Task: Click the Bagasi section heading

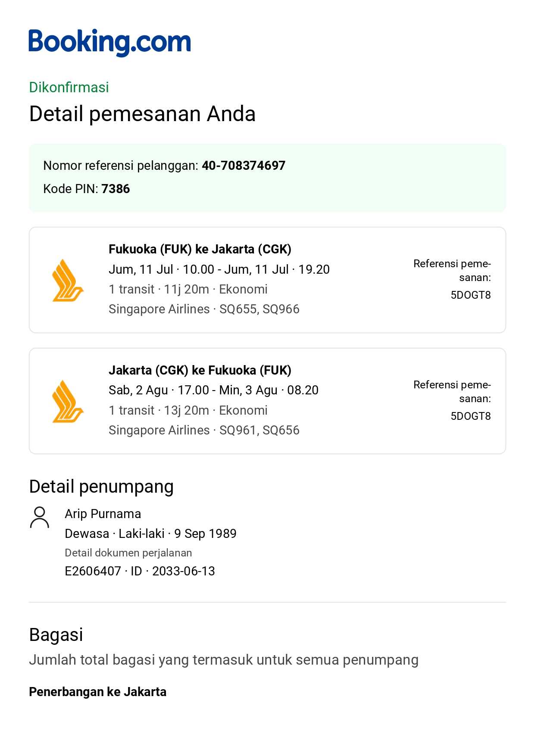Action: [x=56, y=635]
